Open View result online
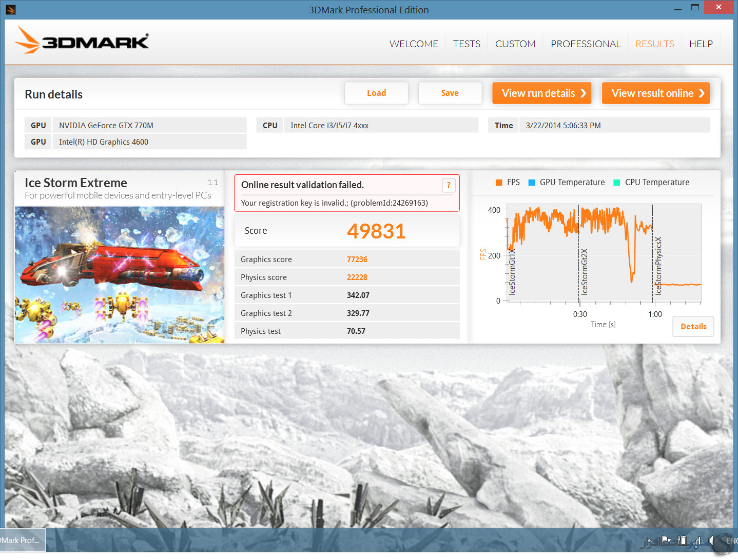Viewport: 738px width, 560px height. pyautogui.click(x=656, y=93)
